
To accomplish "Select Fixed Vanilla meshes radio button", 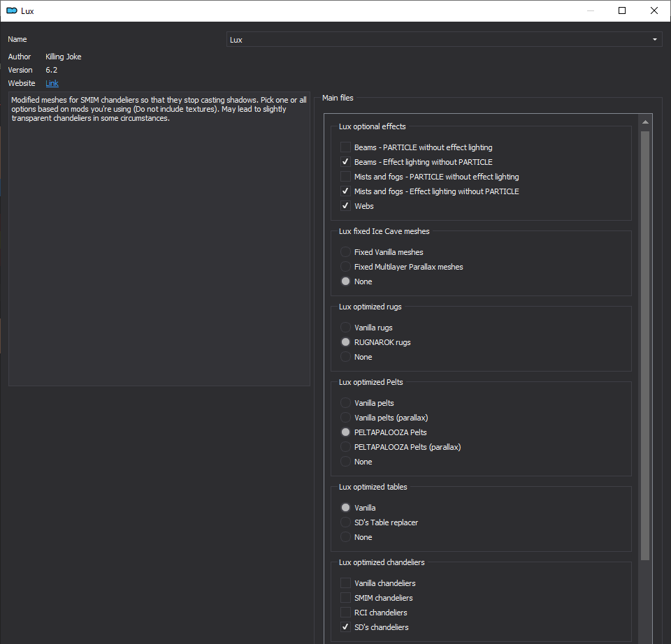I will tap(345, 252).
